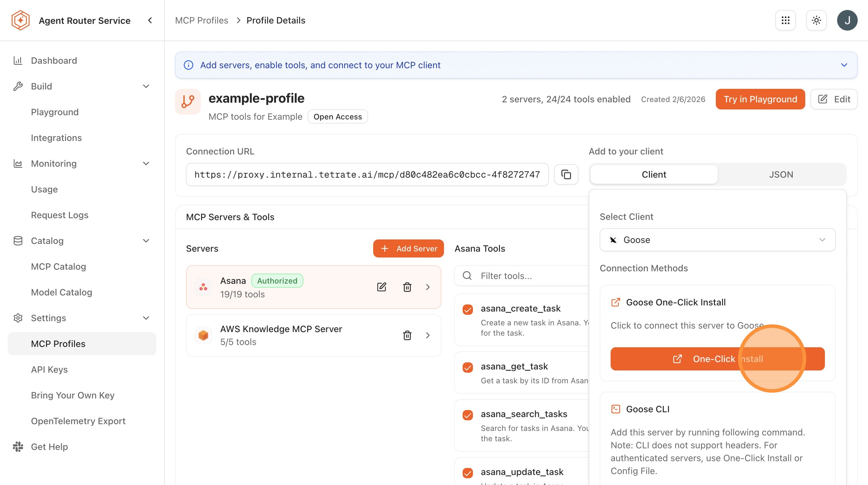Open Asana server details chevron
Screen dimensions: 868x485
pos(428,287)
